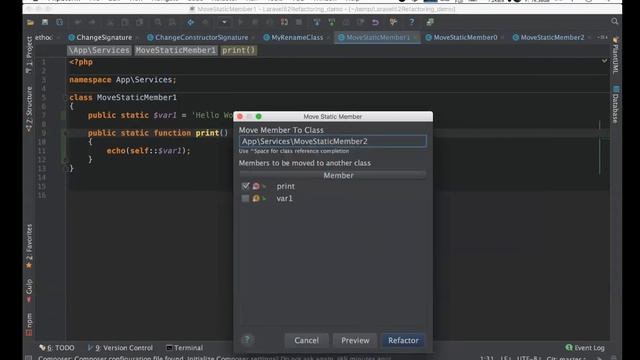Click the print function name in code

pyautogui.click(x=207, y=133)
